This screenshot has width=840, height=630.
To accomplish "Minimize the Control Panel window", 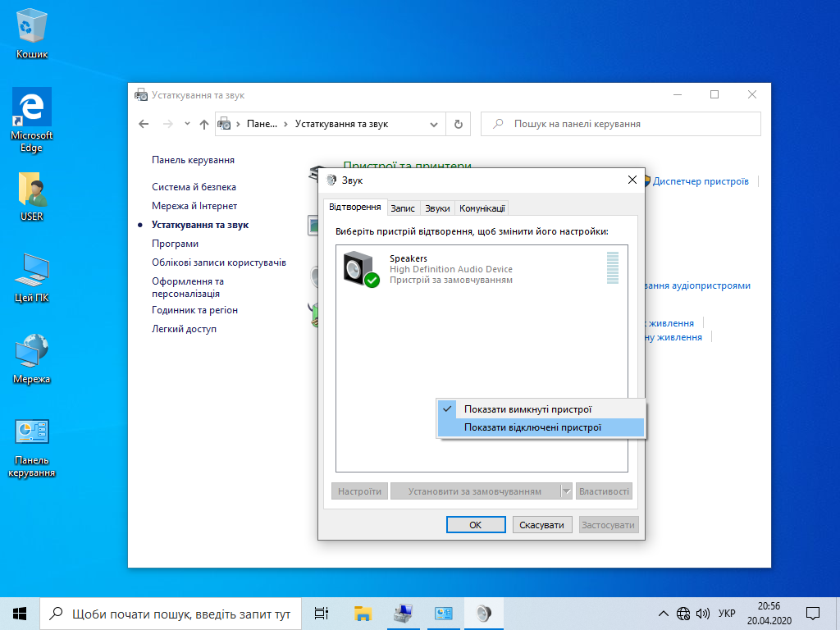I will pos(678,95).
